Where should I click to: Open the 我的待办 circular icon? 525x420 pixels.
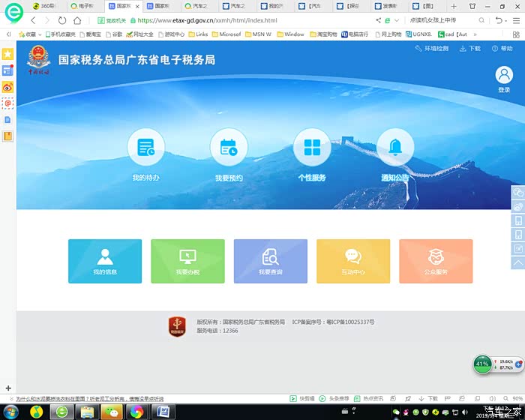point(145,147)
